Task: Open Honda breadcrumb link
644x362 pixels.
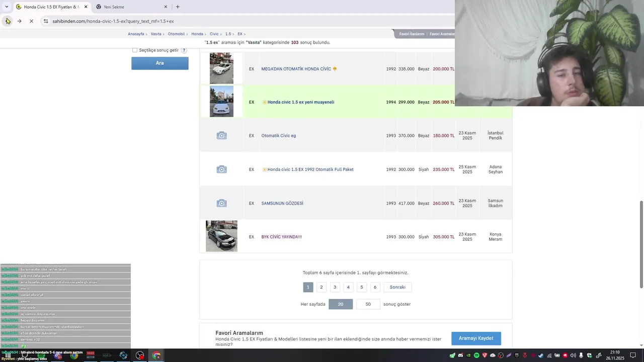Action: 197,34
